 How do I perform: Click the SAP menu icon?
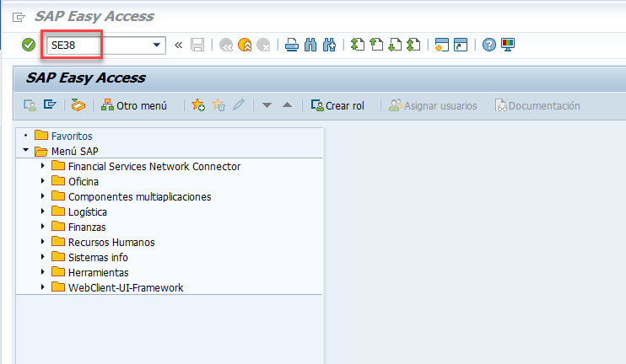[50, 104]
